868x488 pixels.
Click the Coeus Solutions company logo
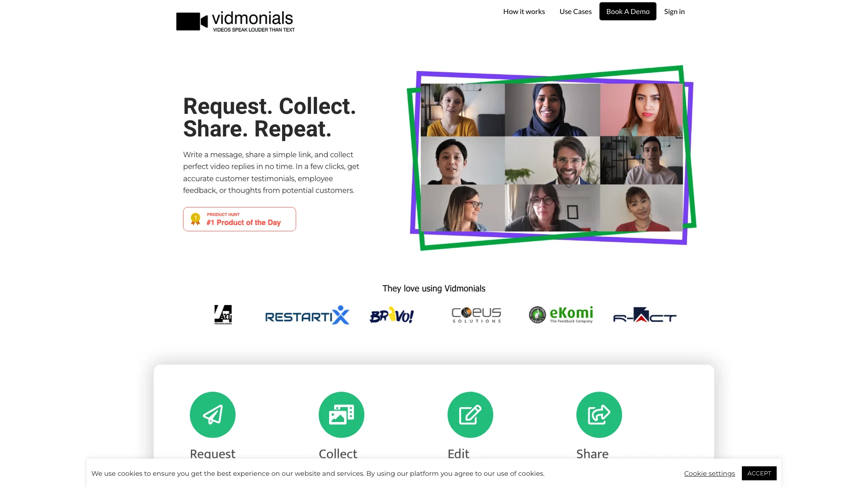click(x=475, y=314)
